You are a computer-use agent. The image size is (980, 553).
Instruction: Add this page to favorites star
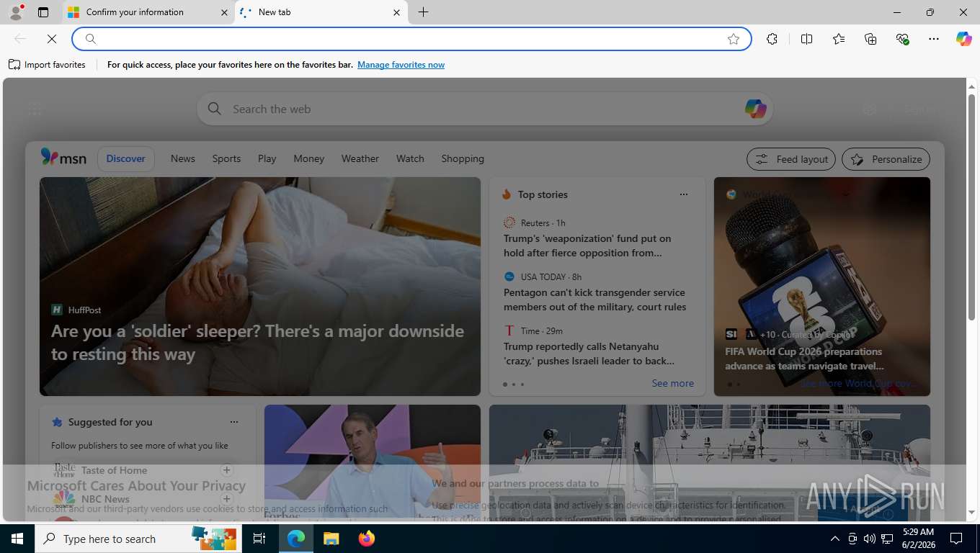(734, 39)
